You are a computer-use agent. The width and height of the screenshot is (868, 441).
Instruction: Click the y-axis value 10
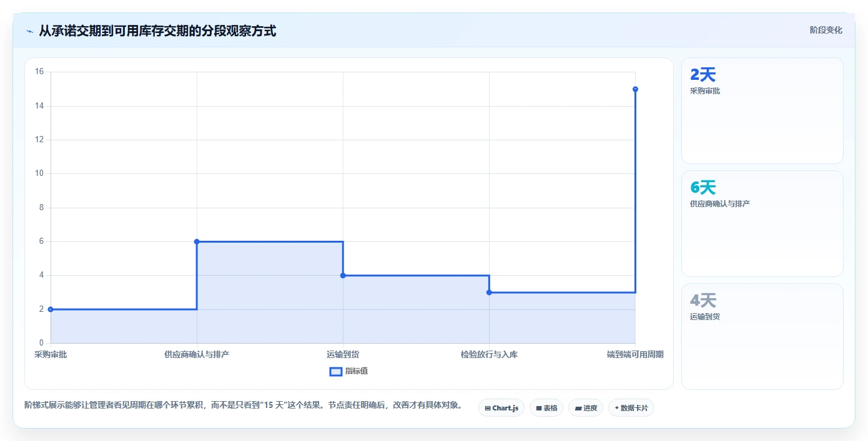click(x=39, y=173)
